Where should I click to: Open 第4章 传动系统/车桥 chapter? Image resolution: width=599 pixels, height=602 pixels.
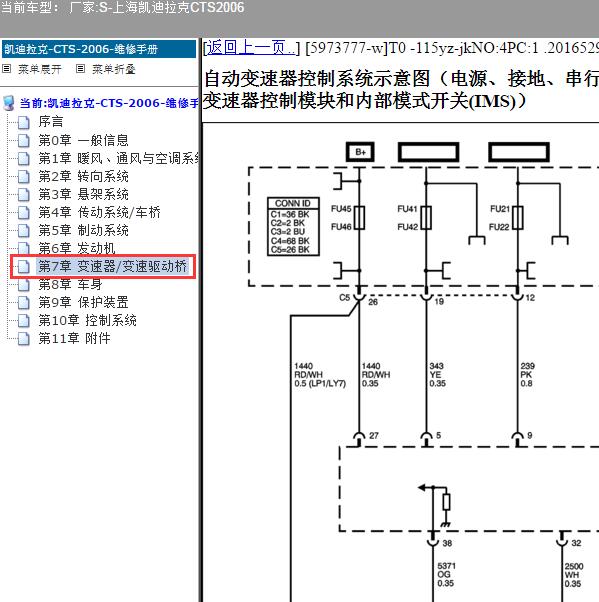point(99,212)
